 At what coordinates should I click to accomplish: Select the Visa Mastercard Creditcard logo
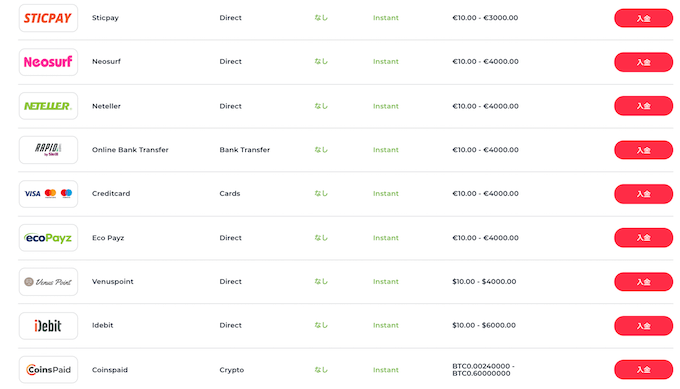[48, 194]
